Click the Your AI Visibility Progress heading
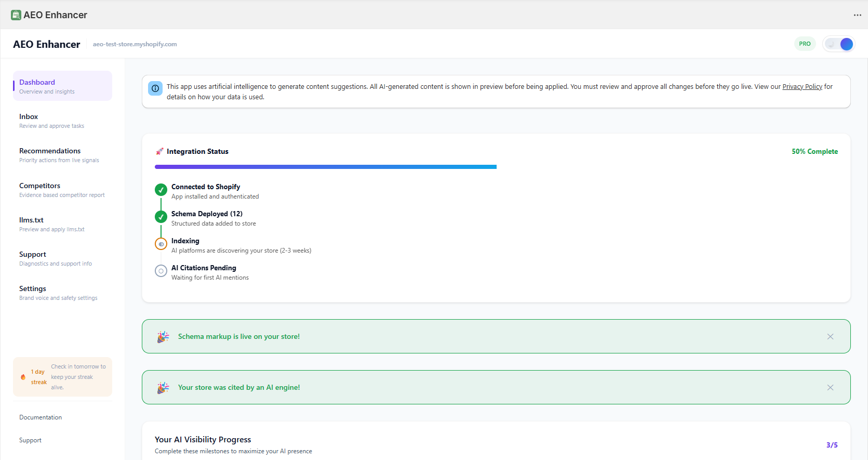 pyautogui.click(x=203, y=440)
